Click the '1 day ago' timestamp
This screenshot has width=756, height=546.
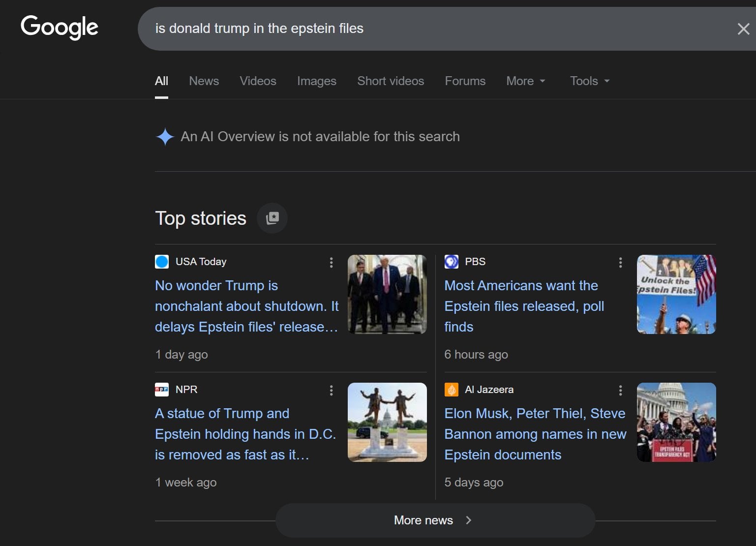(181, 355)
